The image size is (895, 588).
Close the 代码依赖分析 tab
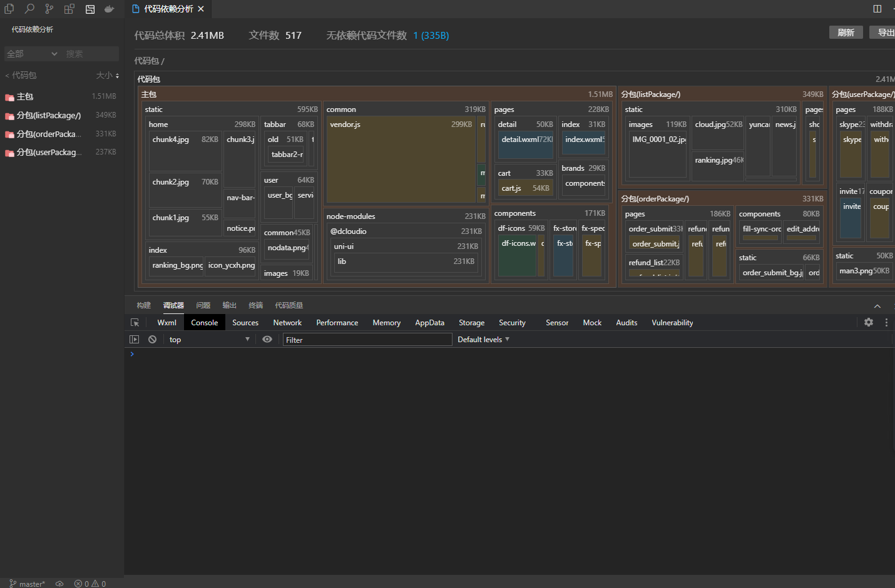point(201,9)
